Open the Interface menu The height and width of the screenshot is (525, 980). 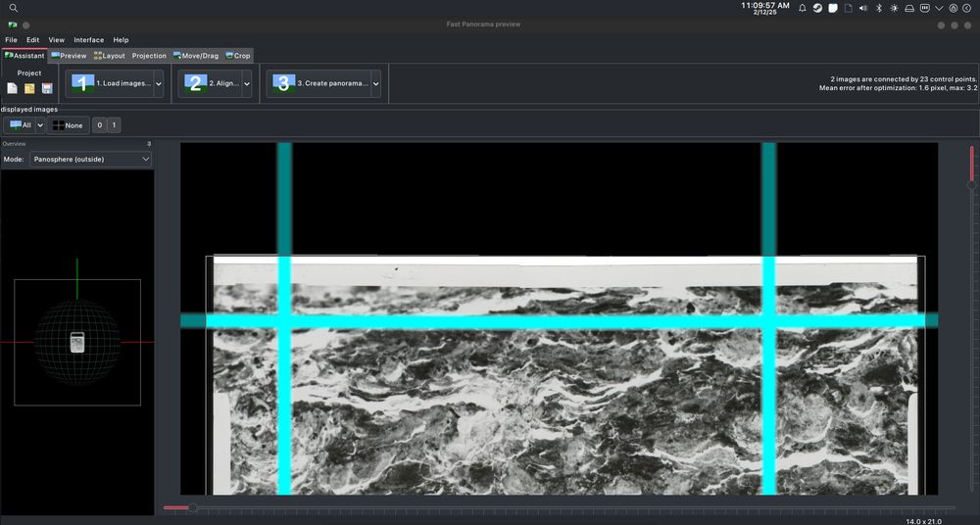tap(89, 40)
